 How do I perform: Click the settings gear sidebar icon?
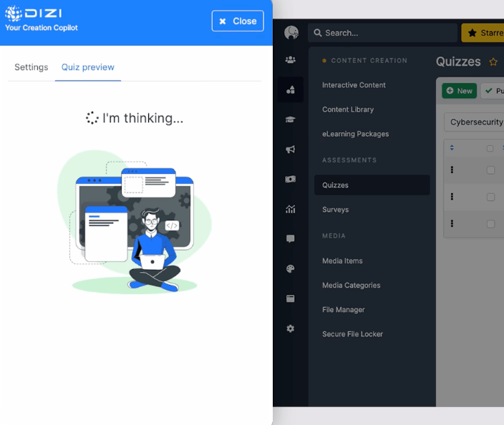click(290, 328)
